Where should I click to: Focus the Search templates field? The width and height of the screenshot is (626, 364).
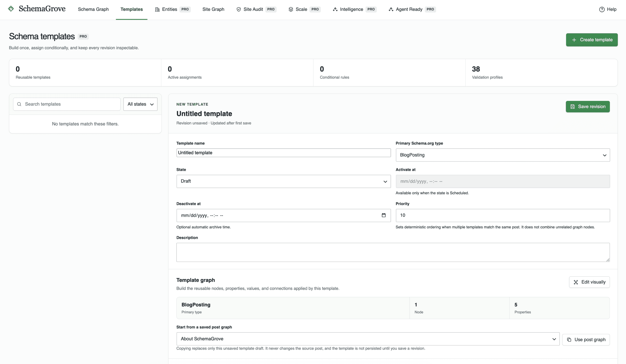[67, 104]
